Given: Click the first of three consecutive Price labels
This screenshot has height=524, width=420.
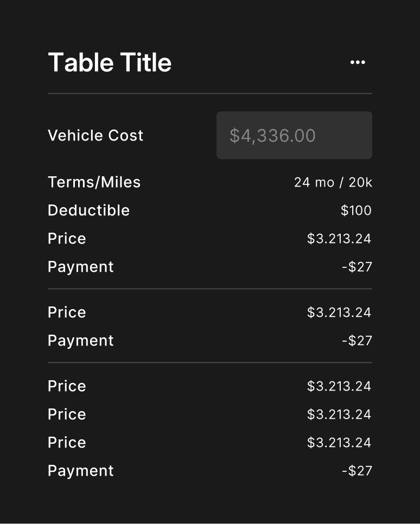Looking at the screenshot, I should click(67, 386).
